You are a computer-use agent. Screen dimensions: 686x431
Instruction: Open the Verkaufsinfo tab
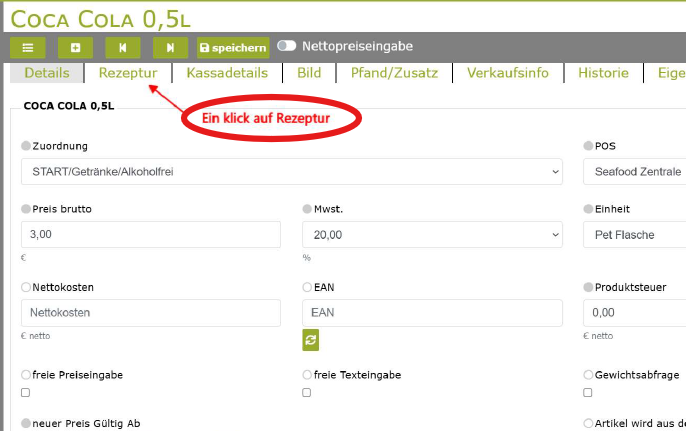pos(508,73)
